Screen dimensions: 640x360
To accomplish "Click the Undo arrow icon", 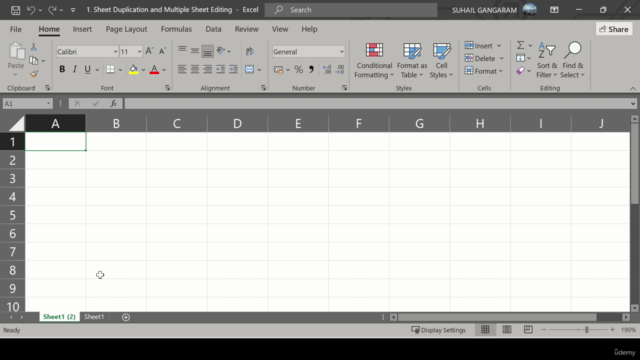I will 31,10.
